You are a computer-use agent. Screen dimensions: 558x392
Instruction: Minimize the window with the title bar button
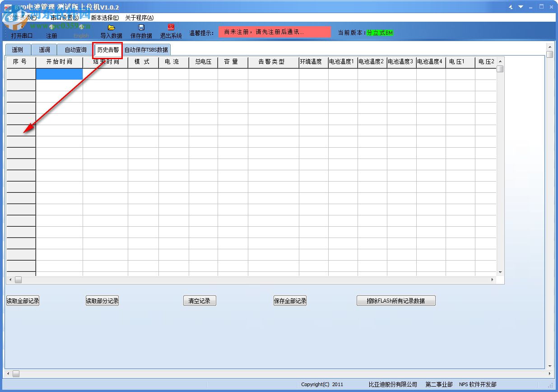click(x=531, y=7)
